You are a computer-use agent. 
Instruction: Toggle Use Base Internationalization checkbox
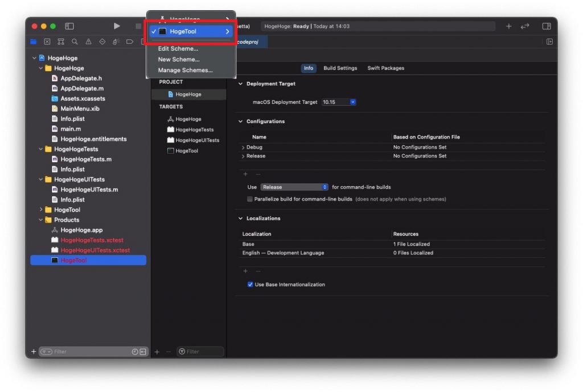pyautogui.click(x=250, y=284)
